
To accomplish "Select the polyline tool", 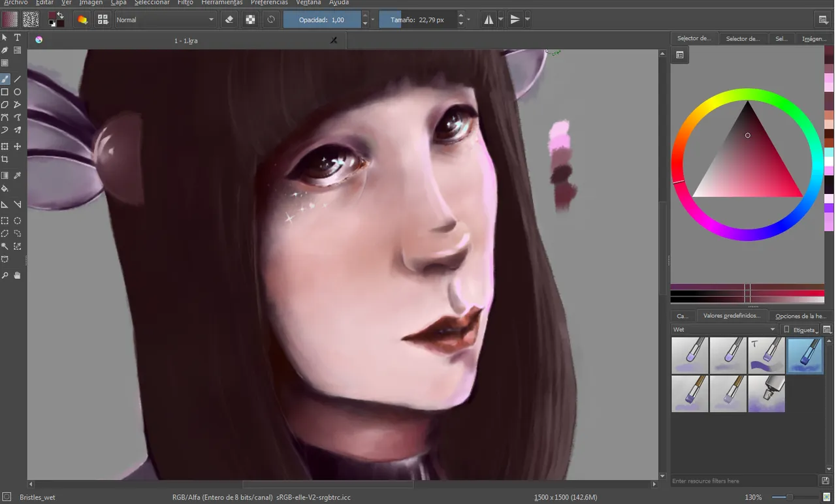I will (x=18, y=104).
